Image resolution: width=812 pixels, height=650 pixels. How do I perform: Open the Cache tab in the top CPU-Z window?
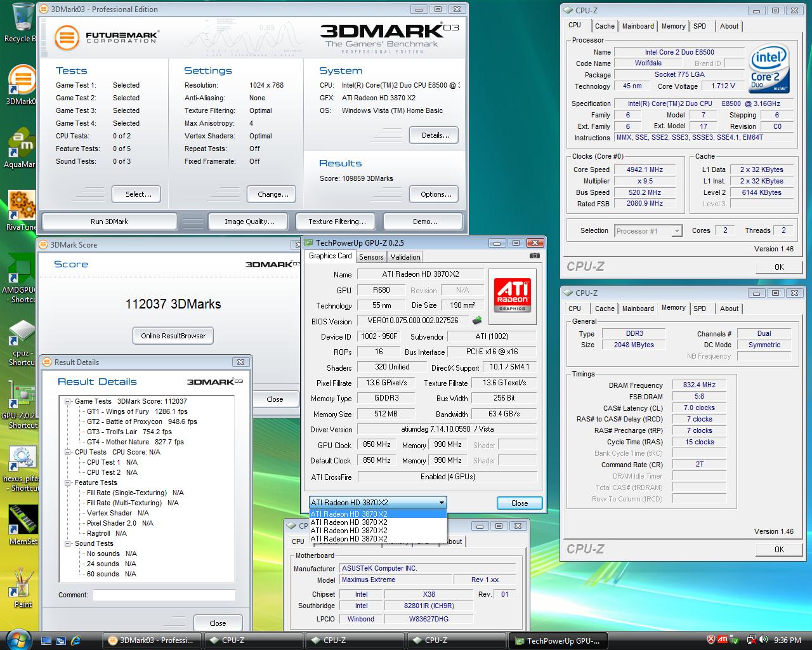[x=605, y=26]
